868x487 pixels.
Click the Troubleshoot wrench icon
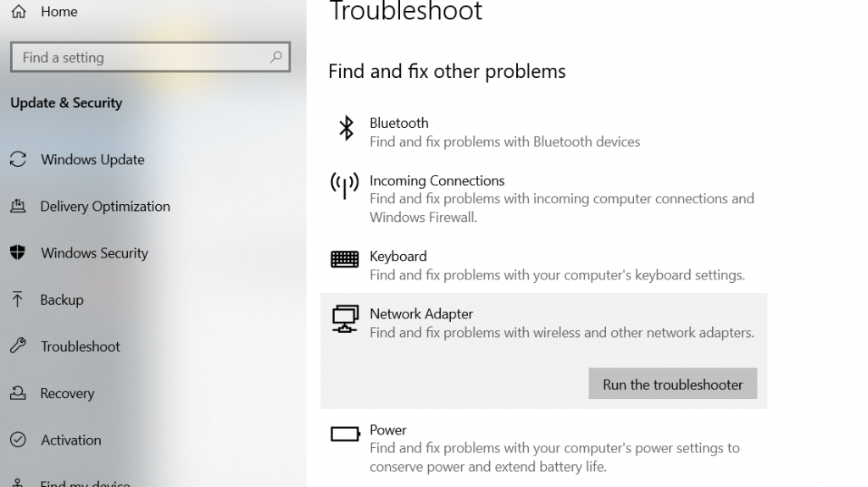18,346
